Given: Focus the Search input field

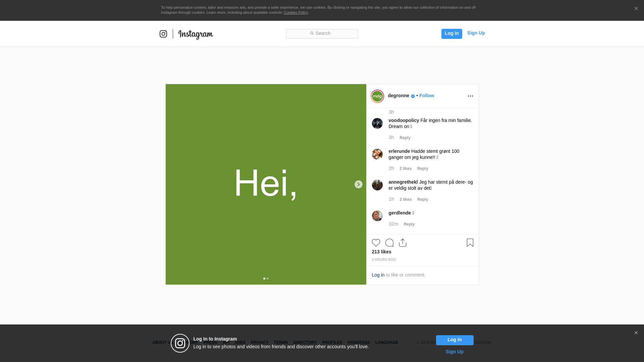Looking at the screenshot, I should tap(322, 34).
